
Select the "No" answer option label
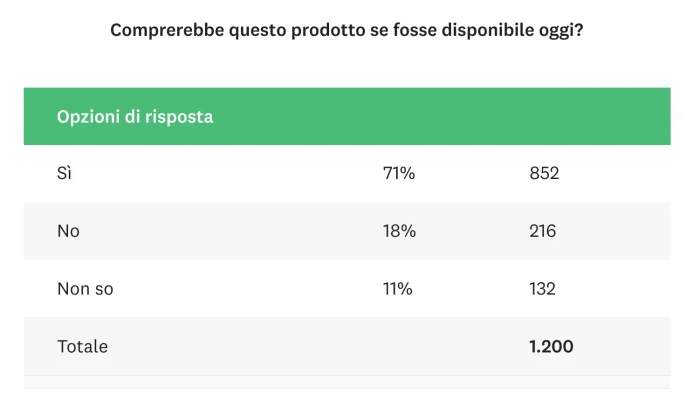pos(68,231)
